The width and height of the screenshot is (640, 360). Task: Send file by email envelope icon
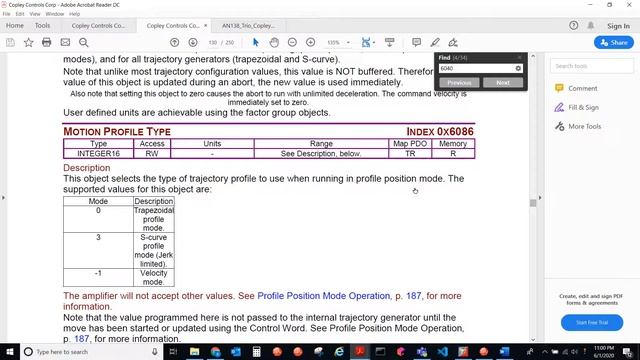65,42
